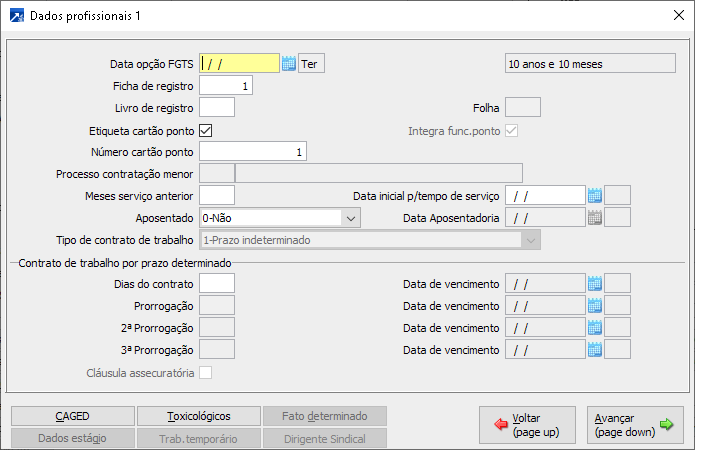Image resolution: width=709 pixels, height=457 pixels.
Task: Click Avançar (page down) button
Action: tap(635, 425)
